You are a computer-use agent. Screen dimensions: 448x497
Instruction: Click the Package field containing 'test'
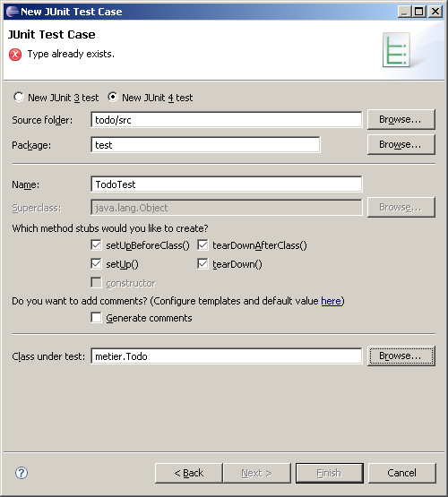point(205,145)
